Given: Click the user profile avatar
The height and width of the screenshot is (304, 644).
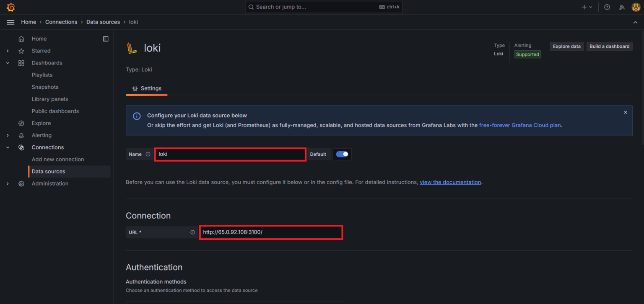Looking at the screenshot, I should point(636,7).
